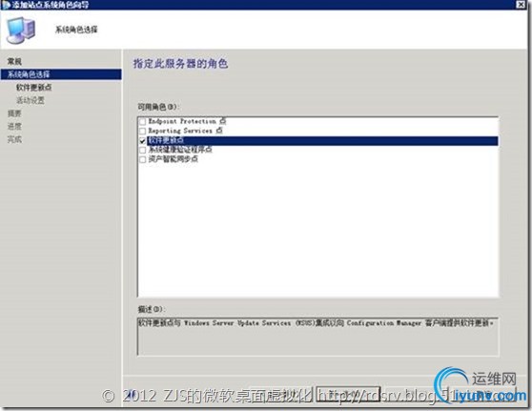Image resolution: width=532 pixels, height=411 pixels.
Task: Check the 系统健康验证程序点 role checkbox
Action: click(142, 150)
